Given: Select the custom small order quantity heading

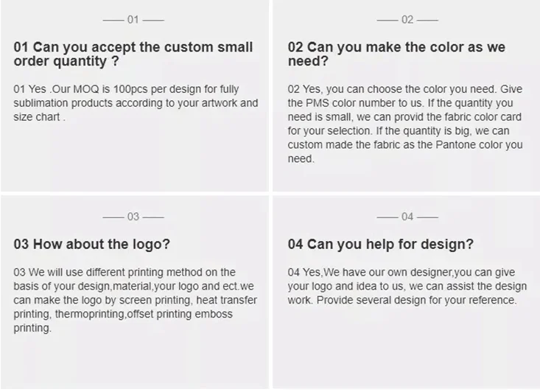Looking at the screenshot, I should pyautogui.click(x=133, y=54).
